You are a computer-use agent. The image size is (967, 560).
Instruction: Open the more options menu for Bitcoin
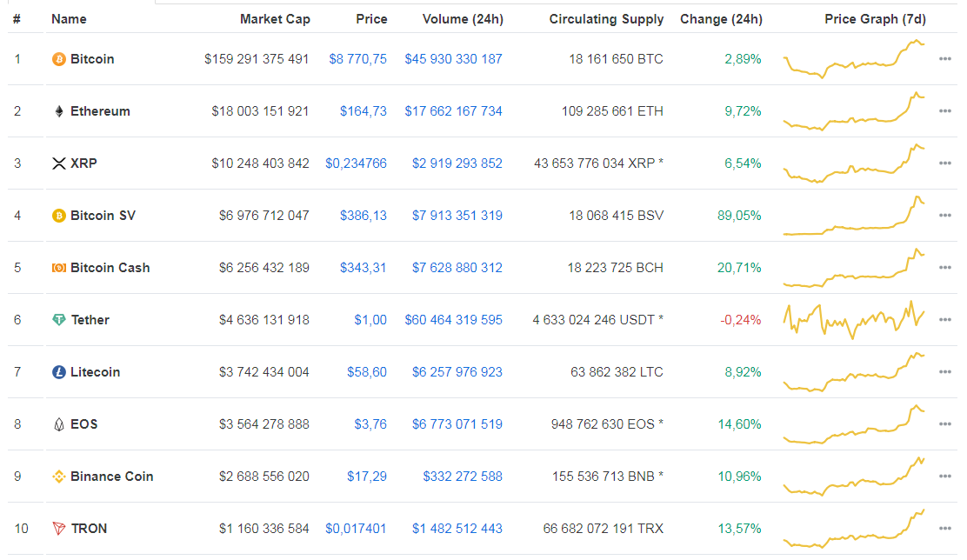(944, 59)
